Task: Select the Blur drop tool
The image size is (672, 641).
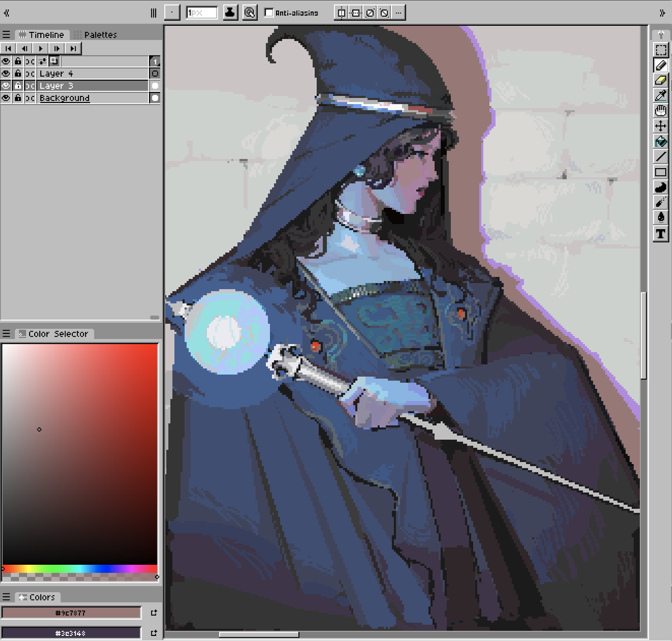Action: [x=661, y=217]
